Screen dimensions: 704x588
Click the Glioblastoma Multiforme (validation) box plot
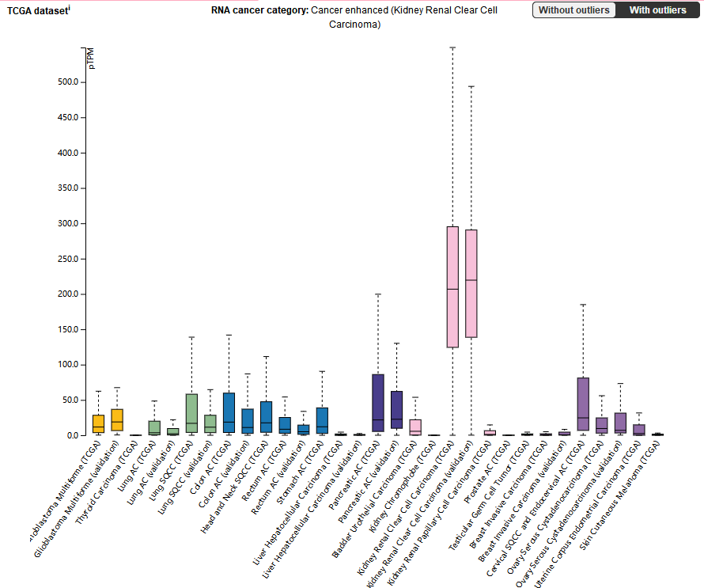click(117, 419)
